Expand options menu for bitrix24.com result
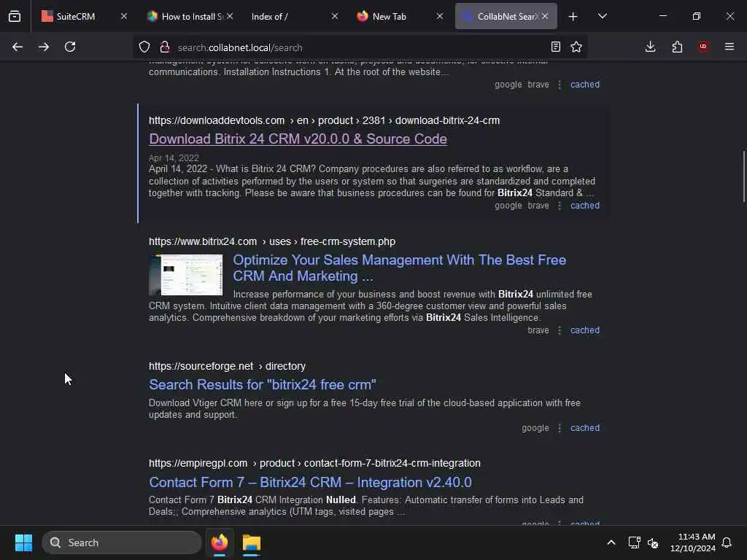Screen dimensions: 747x560 (560, 330)
